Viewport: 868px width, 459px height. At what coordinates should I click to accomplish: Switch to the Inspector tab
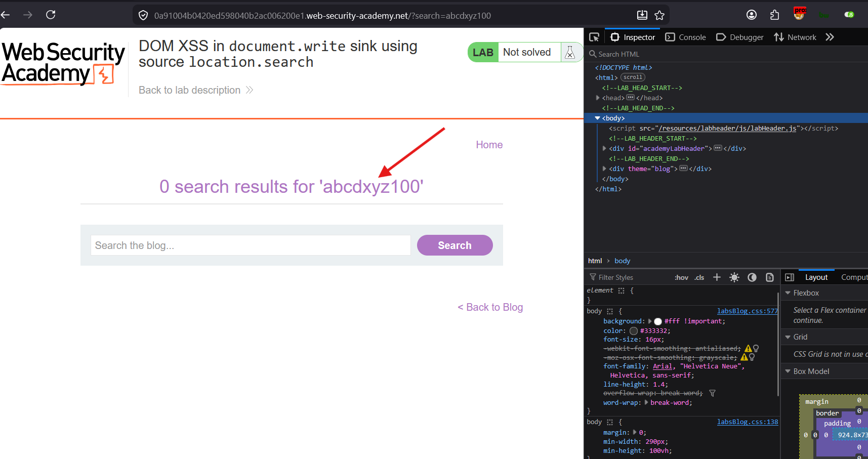click(633, 37)
